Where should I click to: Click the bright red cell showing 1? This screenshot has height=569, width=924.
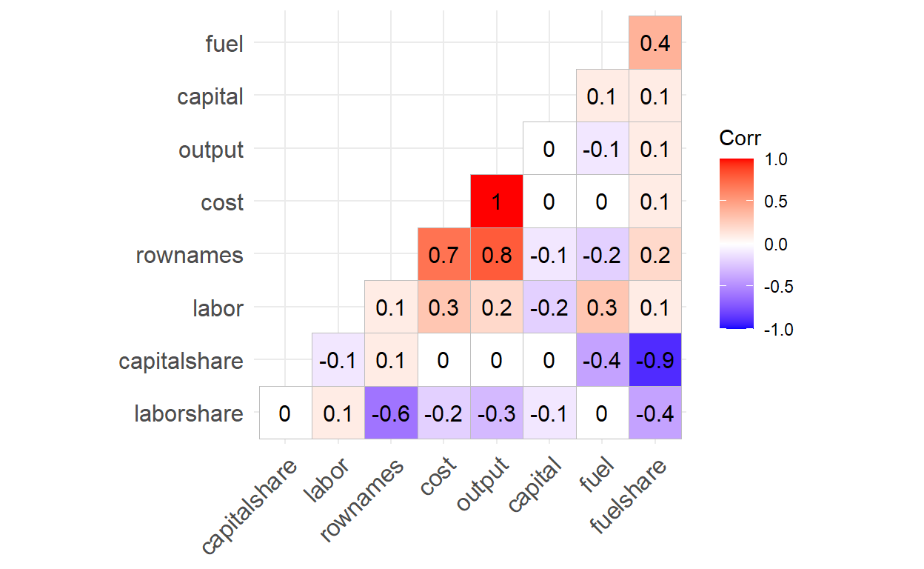[x=496, y=202]
